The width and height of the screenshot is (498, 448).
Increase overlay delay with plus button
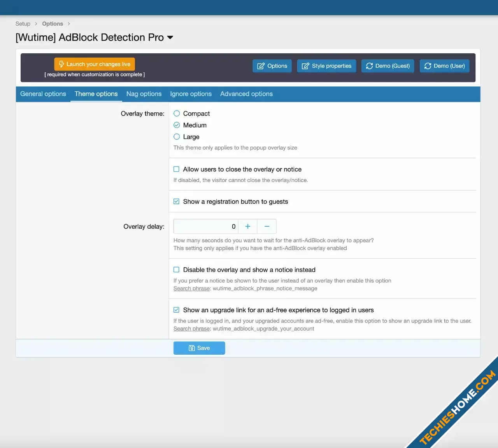click(x=248, y=226)
